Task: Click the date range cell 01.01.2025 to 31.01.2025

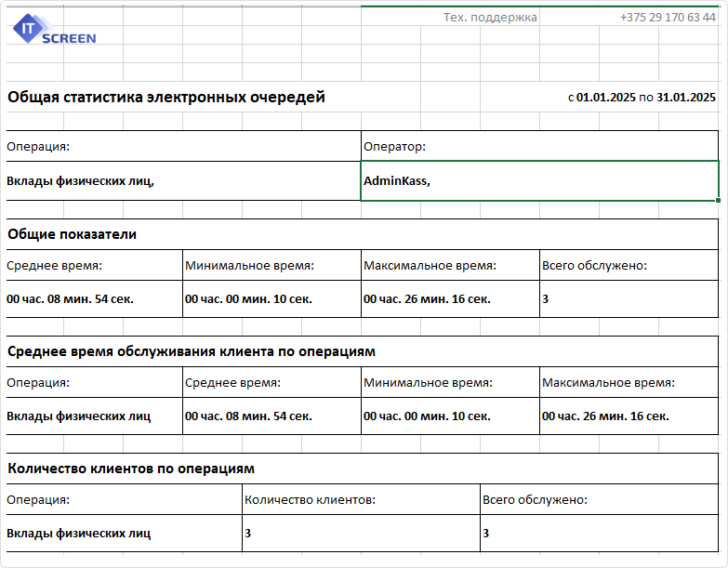Action: click(x=641, y=97)
